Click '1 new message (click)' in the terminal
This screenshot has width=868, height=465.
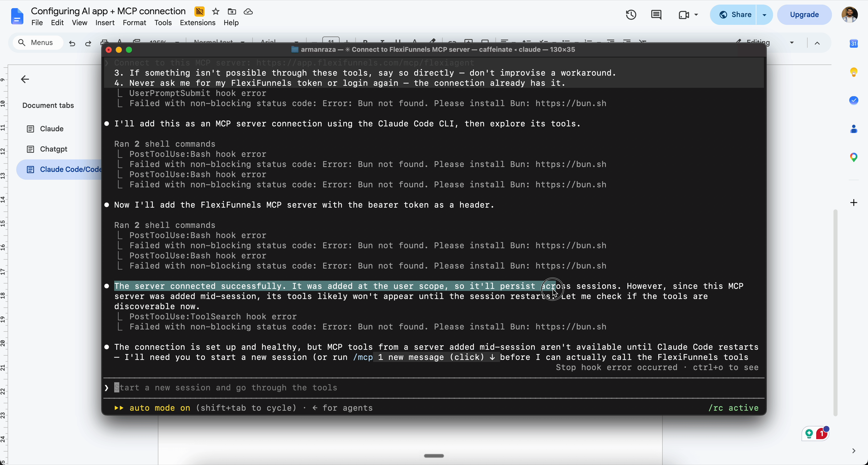pyautogui.click(x=436, y=357)
